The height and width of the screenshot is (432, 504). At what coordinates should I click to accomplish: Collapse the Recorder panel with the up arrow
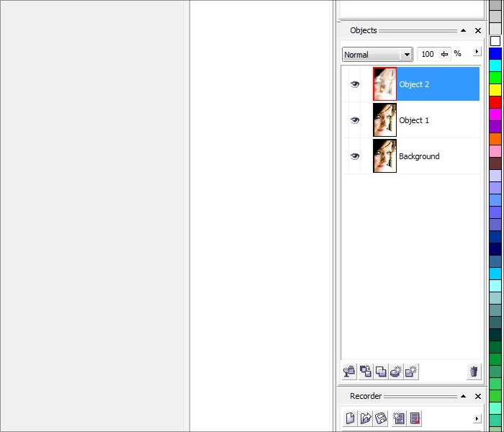click(x=464, y=396)
